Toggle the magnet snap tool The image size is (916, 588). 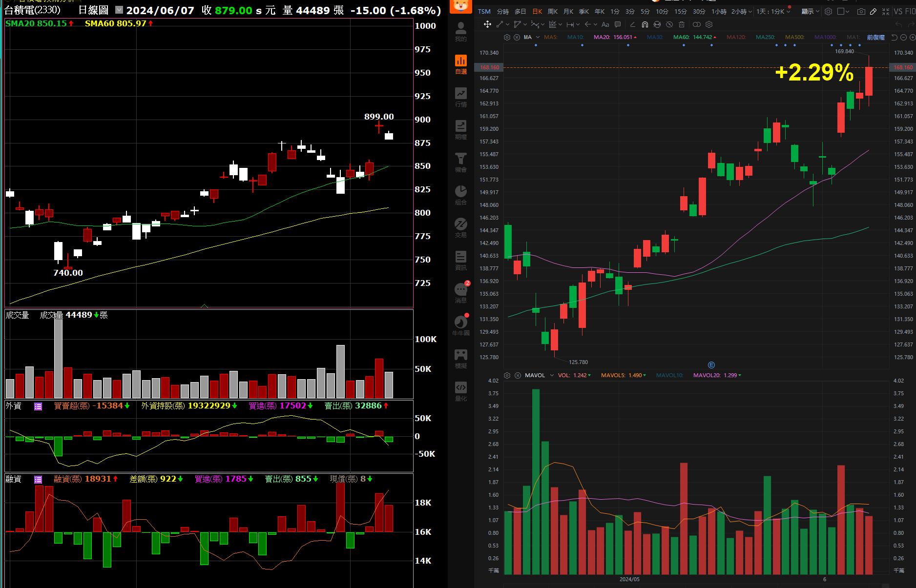click(645, 24)
